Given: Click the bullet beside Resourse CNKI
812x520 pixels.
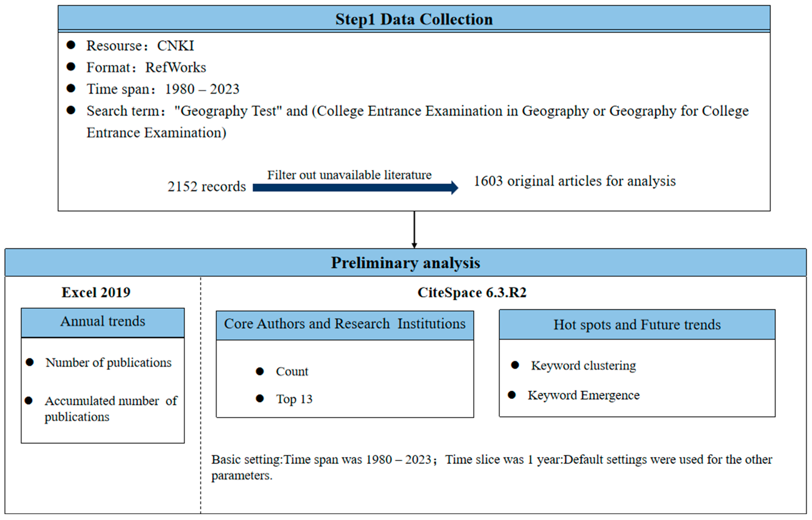Looking at the screenshot, I should click(71, 45).
